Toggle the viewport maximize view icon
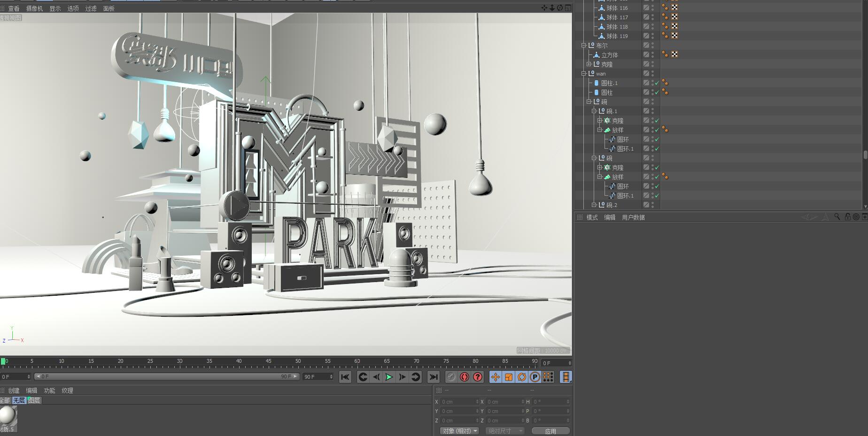The width and height of the screenshot is (868, 436). pos(568,8)
